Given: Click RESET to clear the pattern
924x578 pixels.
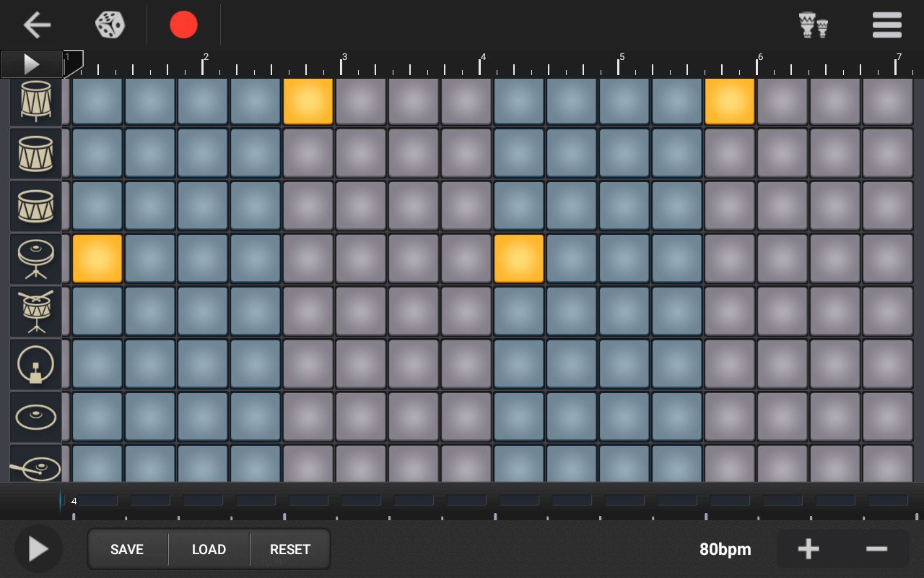Looking at the screenshot, I should point(290,550).
